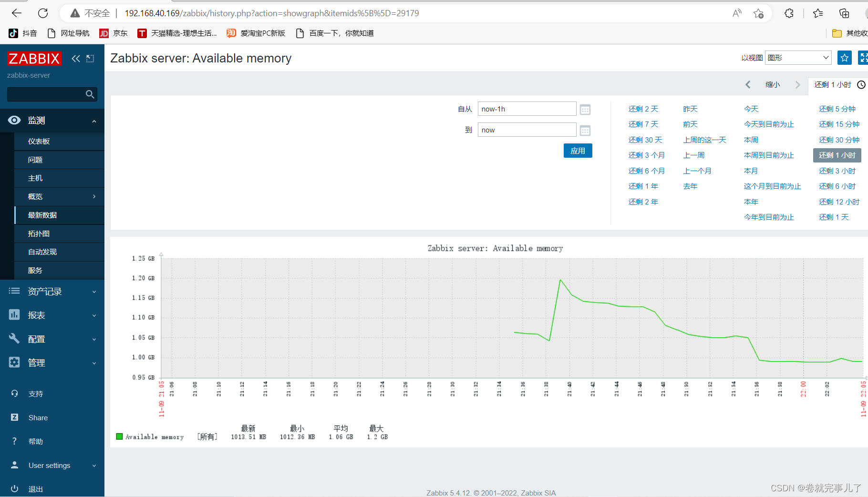Click green Available memory legend swatch
868x497 pixels.
coord(119,436)
